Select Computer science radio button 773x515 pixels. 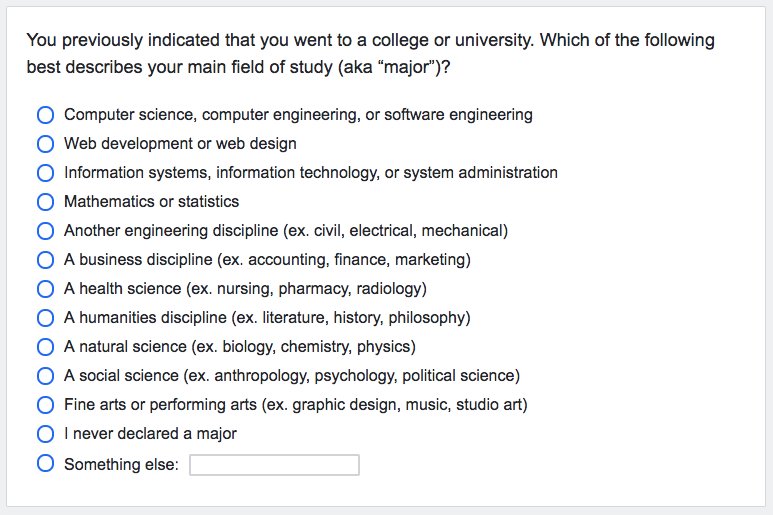(x=45, y=115)
